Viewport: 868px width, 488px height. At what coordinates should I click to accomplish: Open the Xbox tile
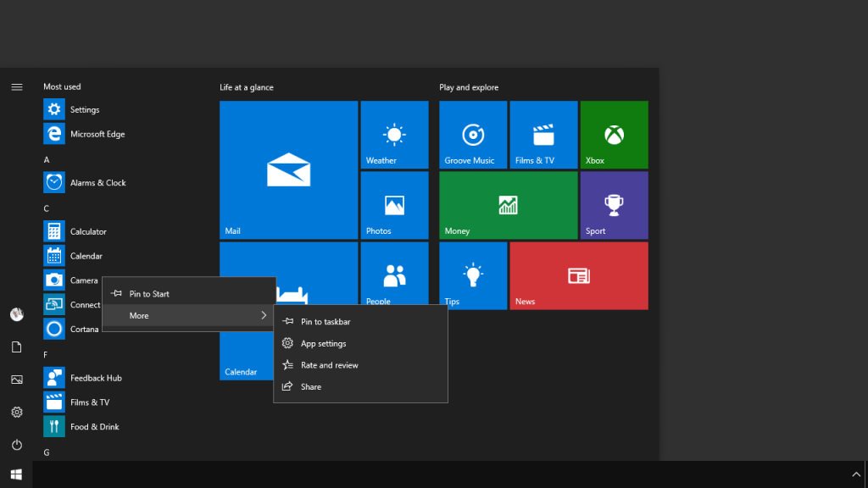pos(614,135)
